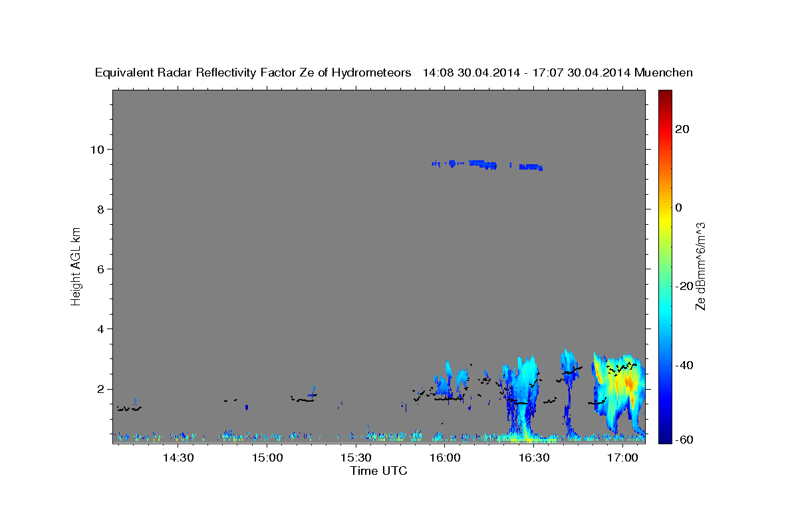Click the blue cirrus echo near 9.5 km
798x532 pixels.
point(487,164)
